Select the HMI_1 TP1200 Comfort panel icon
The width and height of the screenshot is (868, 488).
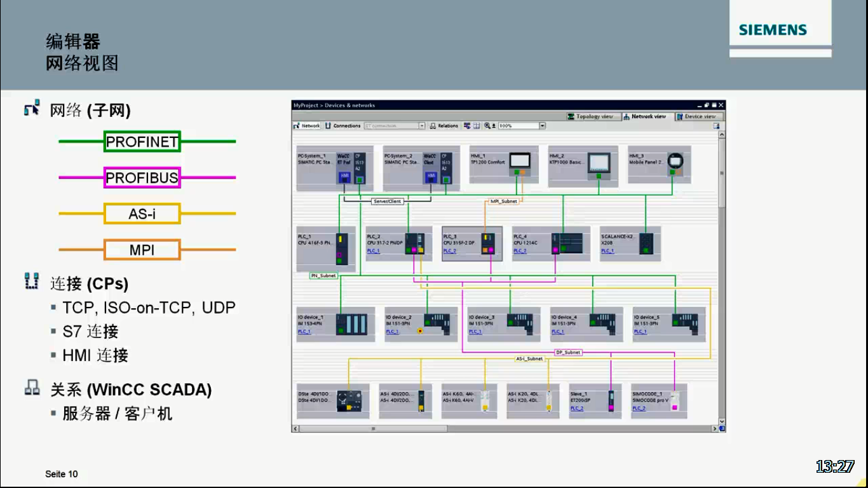pyautogui.click(x=521, y=161)
